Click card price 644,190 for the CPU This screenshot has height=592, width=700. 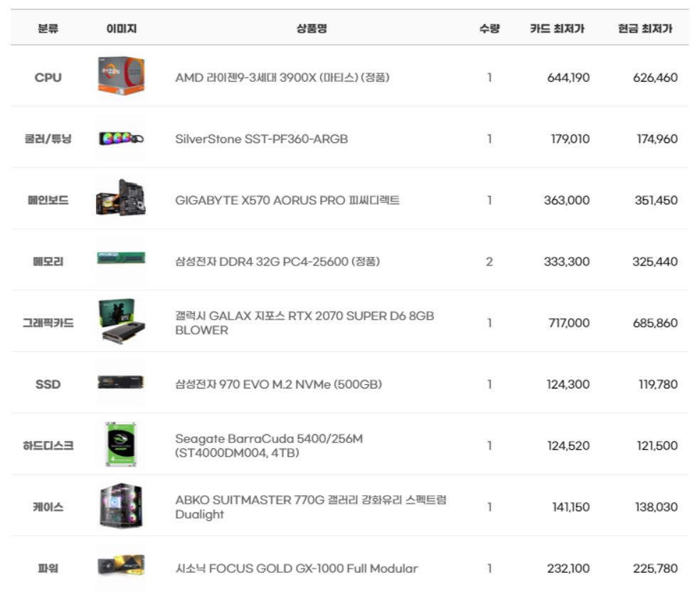tap(568, 78)
